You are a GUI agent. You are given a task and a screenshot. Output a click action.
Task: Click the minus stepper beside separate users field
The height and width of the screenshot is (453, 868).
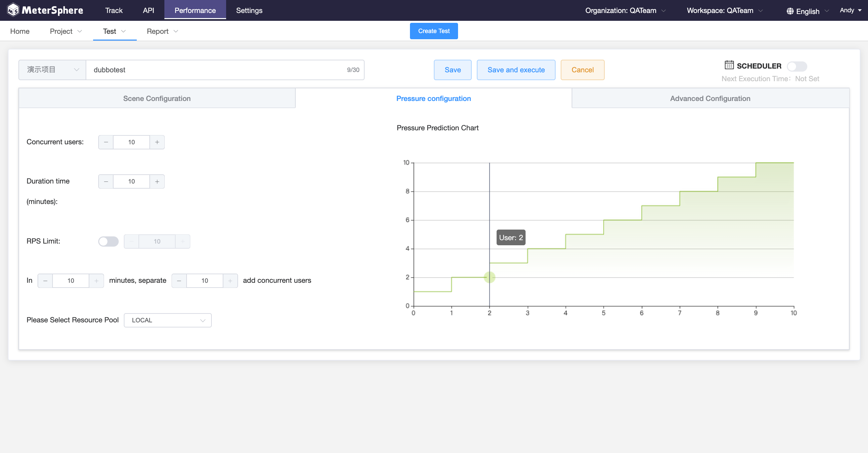tap(179, 280)
